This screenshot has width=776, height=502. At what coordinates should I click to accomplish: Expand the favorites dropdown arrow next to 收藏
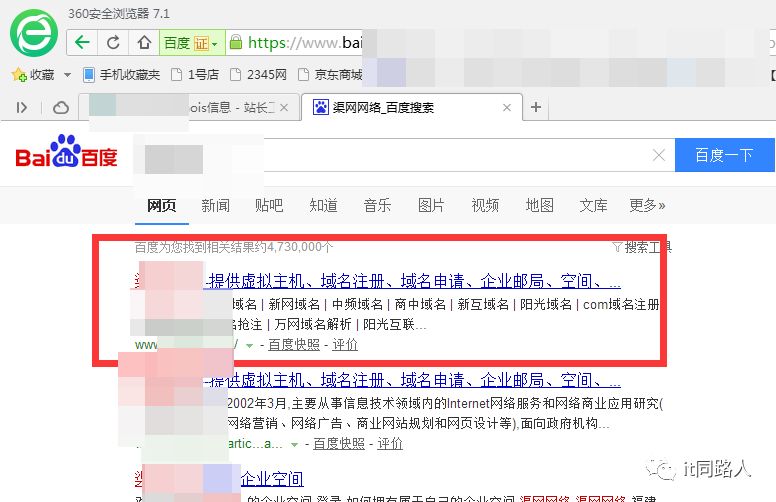[x=67, y=75]
